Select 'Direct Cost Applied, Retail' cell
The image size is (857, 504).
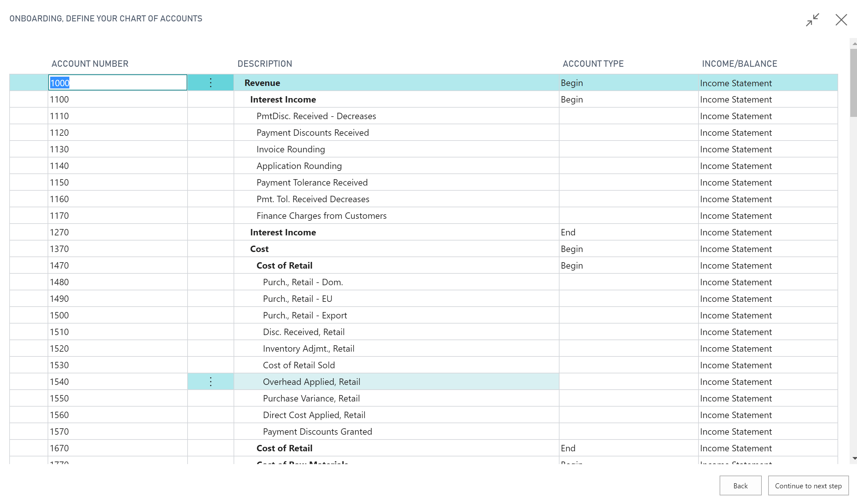coord(397,415)
